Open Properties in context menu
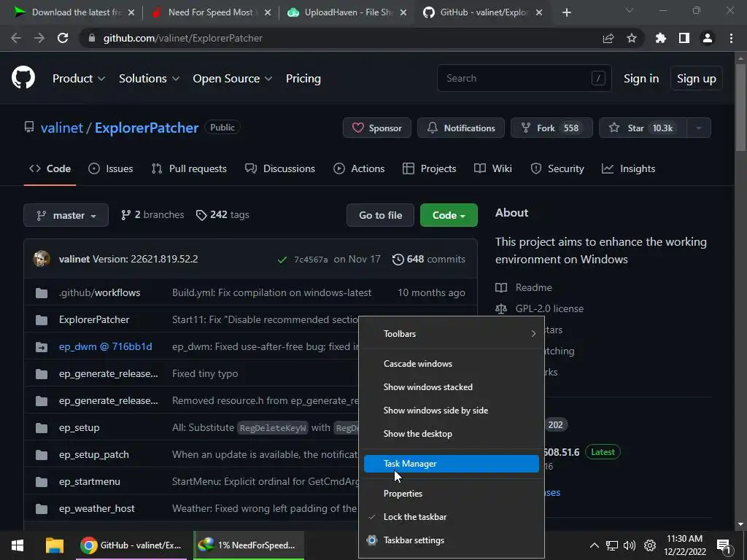Image resolution: width=747 pixels, height=560 pixels. pyautogui.click(x=451, y=494)
